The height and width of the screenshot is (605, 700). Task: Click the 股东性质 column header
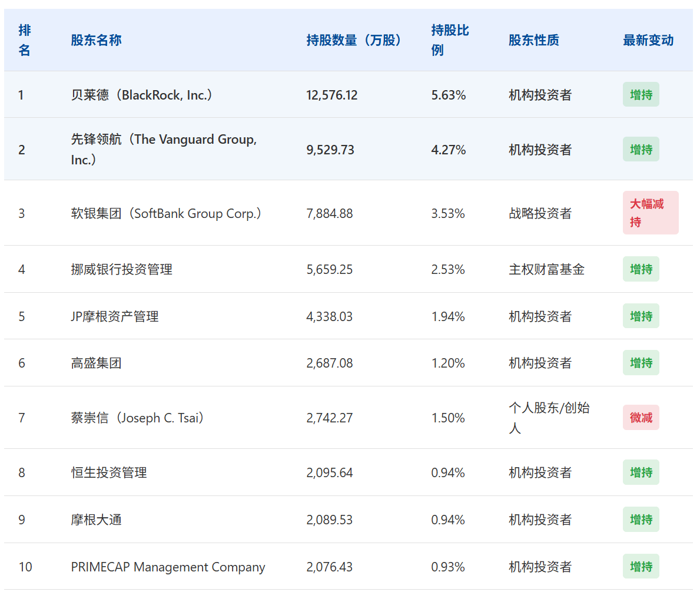pos(533,40)
